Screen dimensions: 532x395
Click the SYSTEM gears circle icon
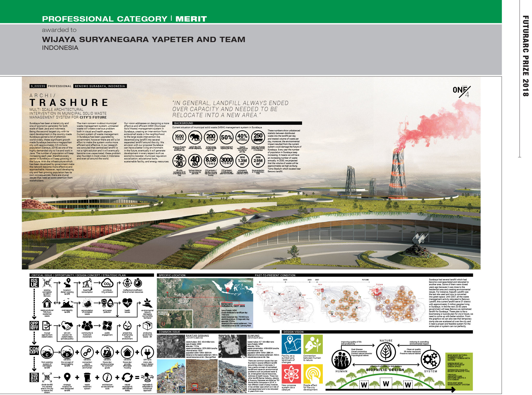coord(430,359)
